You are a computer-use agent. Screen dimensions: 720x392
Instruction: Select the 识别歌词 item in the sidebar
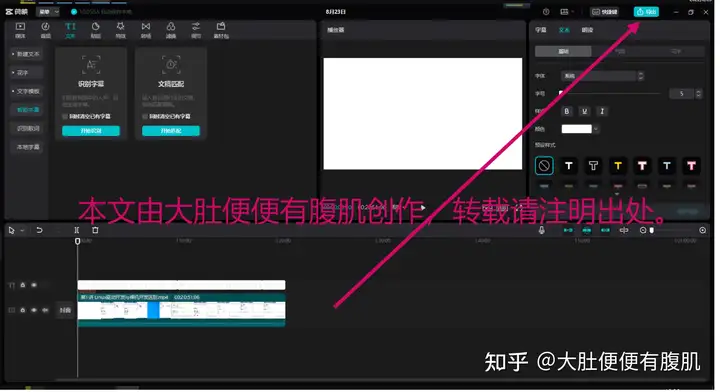[28, 129]
